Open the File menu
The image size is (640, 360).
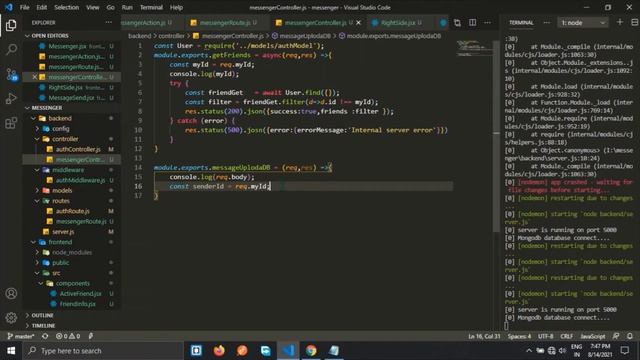coord(24,7)
